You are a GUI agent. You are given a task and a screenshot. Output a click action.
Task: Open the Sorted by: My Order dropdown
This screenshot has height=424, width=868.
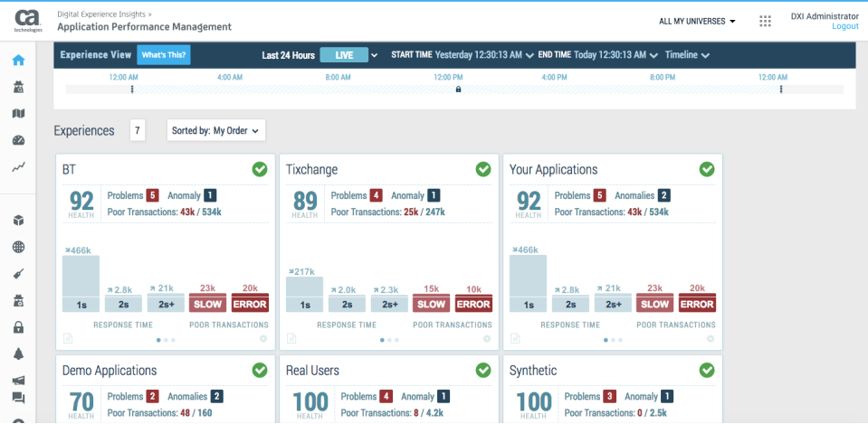216,131
